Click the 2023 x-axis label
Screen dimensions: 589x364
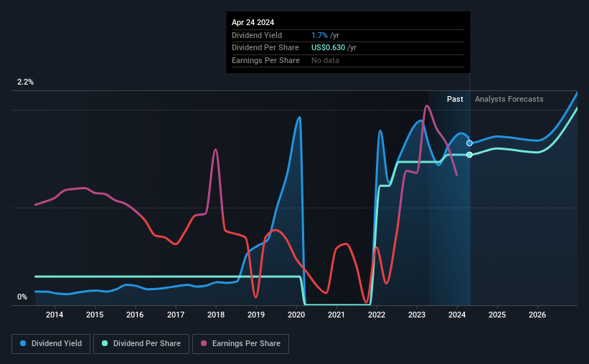coord(417,315)
